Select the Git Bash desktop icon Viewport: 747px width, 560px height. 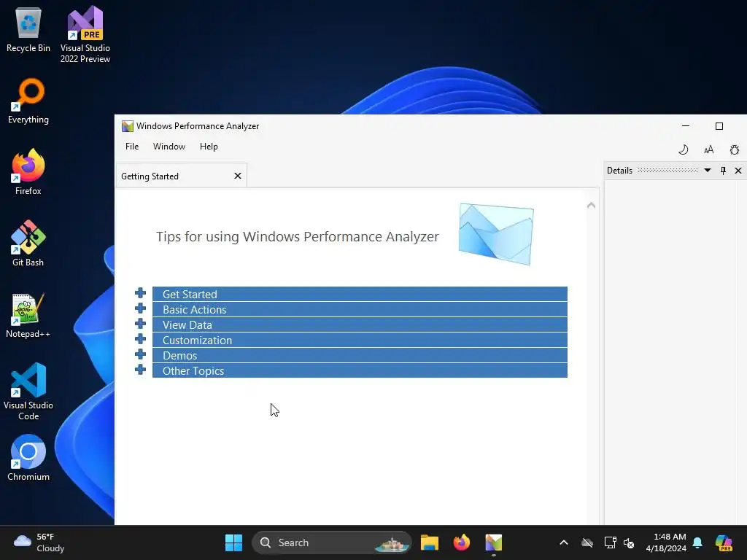coord(28,244)
